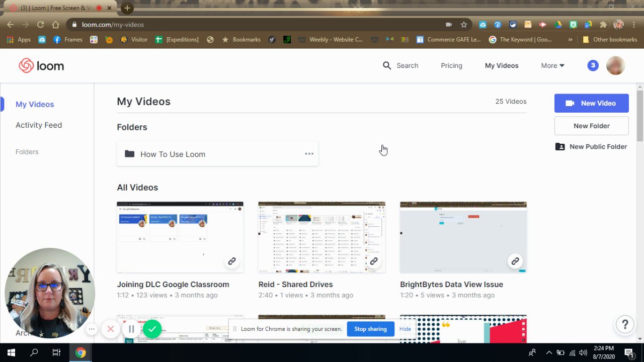Copy link for Reid - Shared Drives video
Viewport: 644px width, 362px height.
[x=373, y=261]
